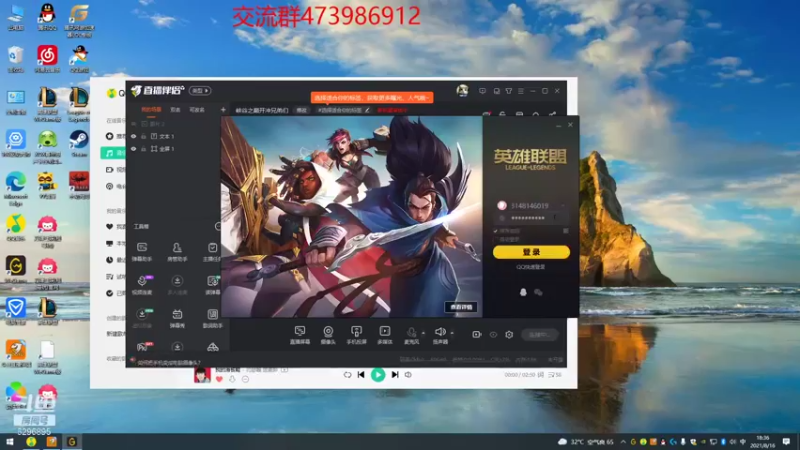Toggle the preview eye icon in bottom bar

[x=493, y=335]
